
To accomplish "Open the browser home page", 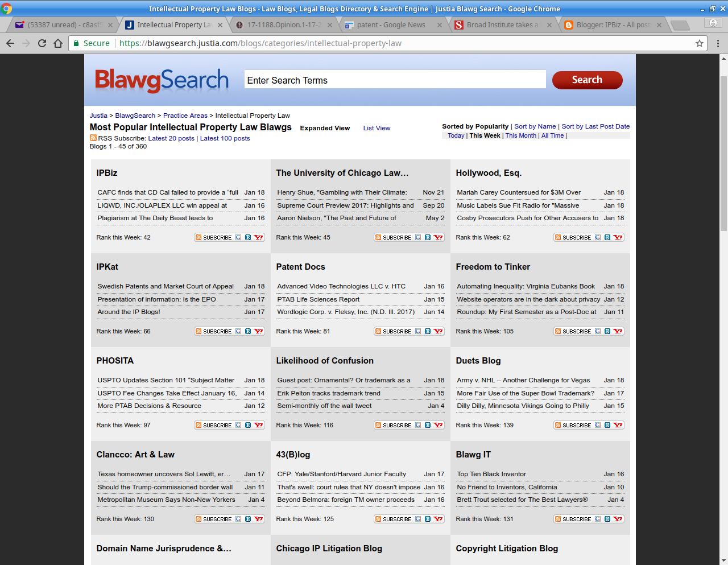I will [x=58, y=43].
